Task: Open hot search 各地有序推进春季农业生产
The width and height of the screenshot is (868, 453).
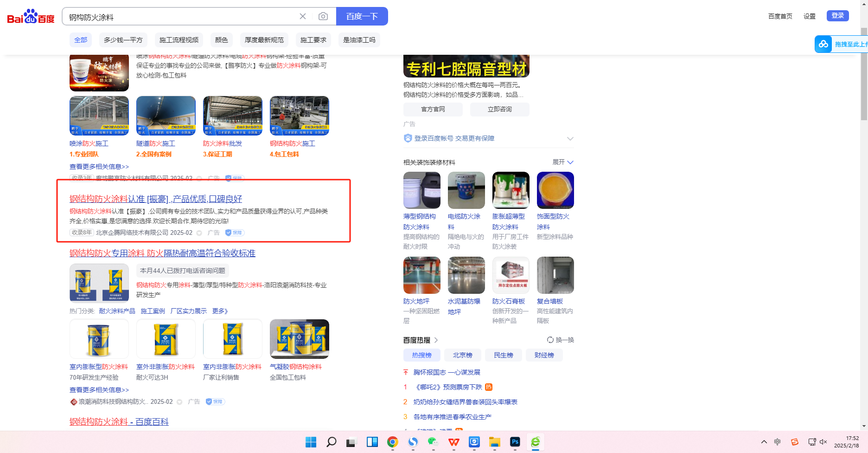Action: [453, 417]
